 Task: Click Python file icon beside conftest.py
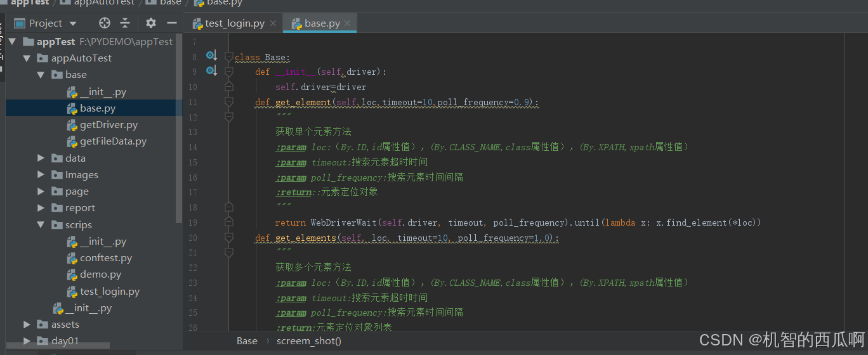tap(72, 258)
